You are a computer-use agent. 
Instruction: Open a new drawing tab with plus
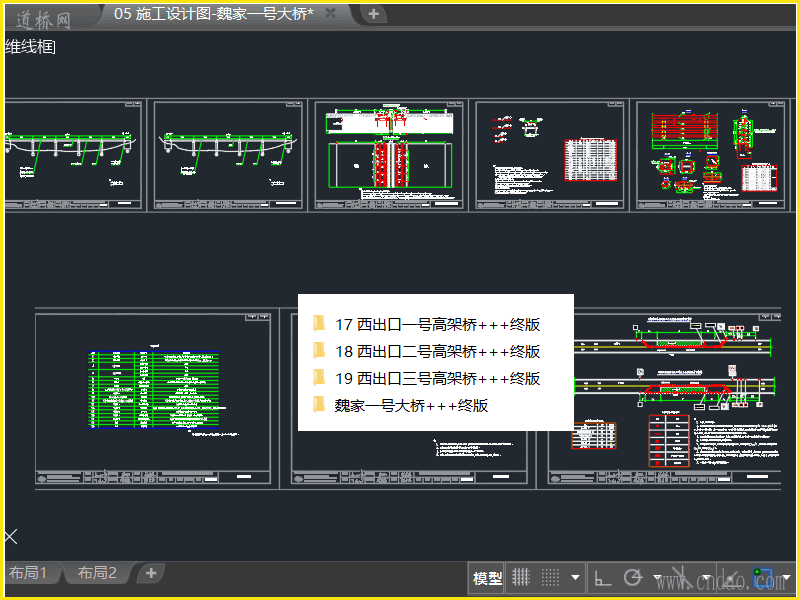tap(373, 13)
